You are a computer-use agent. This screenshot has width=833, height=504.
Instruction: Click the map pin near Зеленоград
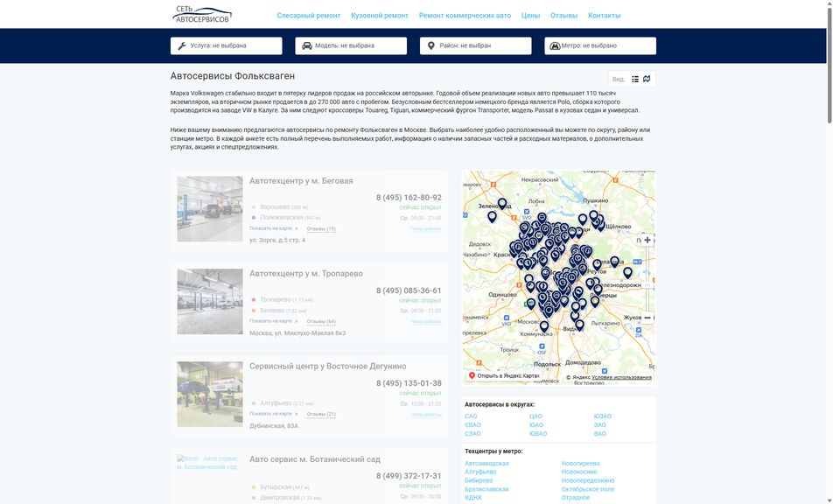[502, 203]
